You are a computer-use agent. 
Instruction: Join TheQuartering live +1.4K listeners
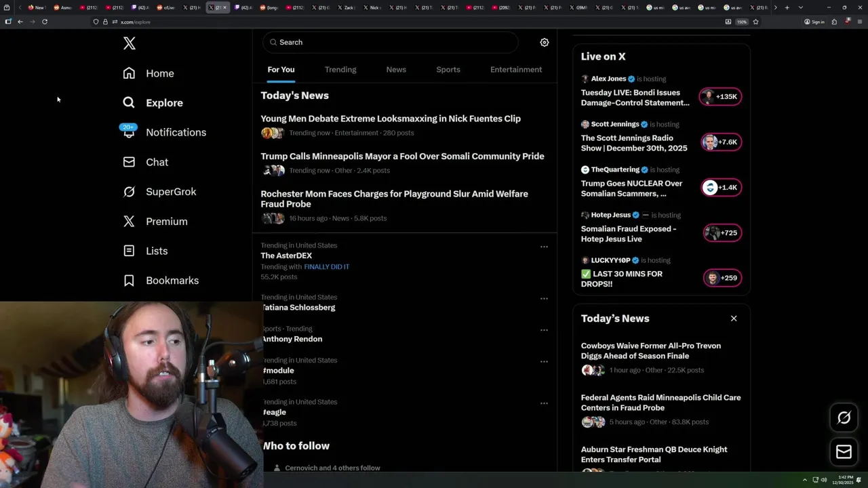[721, 188]
